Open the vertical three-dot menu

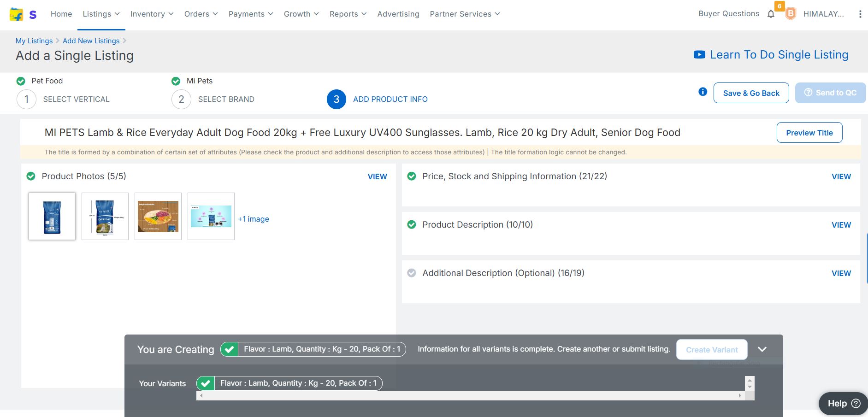coord(860,14)
